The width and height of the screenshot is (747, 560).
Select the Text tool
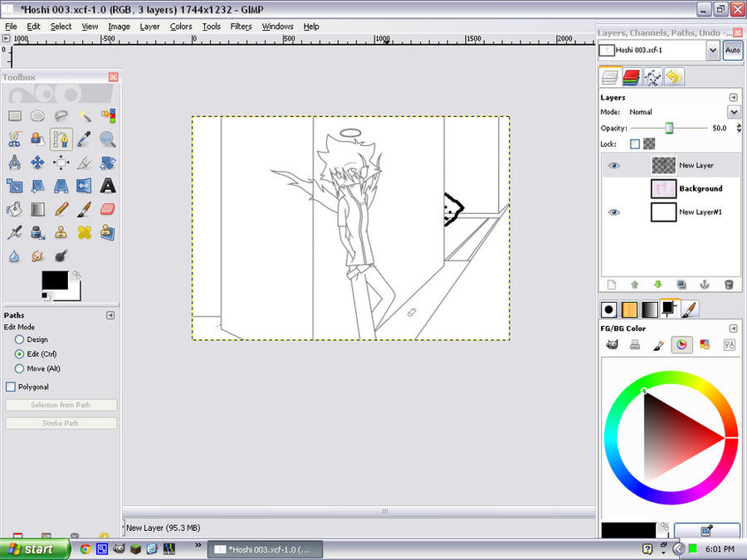click(108, 186)
